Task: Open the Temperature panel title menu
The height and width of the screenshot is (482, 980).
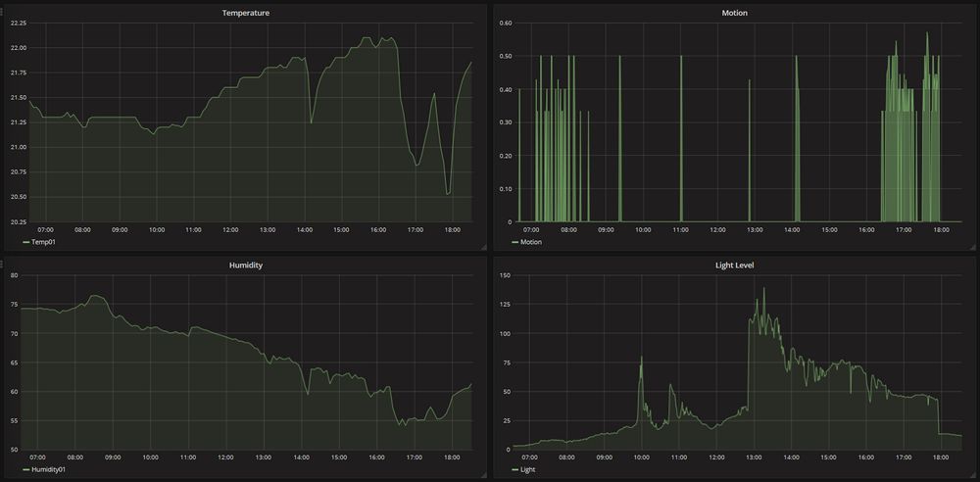Action: [x=245, y=13]
